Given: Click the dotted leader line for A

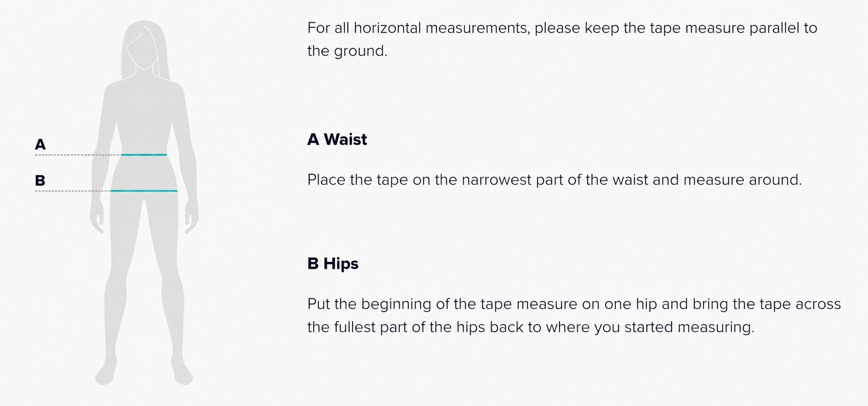Looking at the screenshot, I should (x=78, y=155).
